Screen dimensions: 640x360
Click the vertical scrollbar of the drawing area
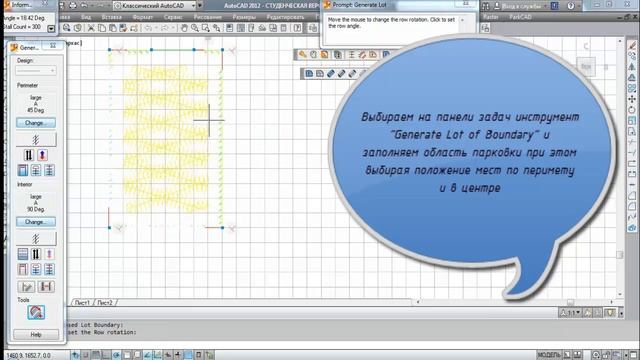click(620, 167)
